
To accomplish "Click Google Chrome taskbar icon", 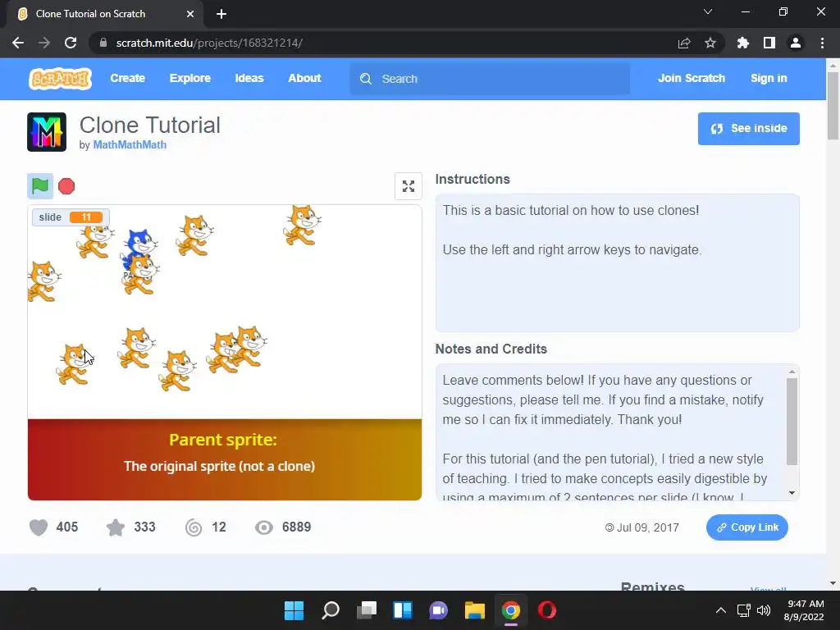I will [x=510, y=610].
